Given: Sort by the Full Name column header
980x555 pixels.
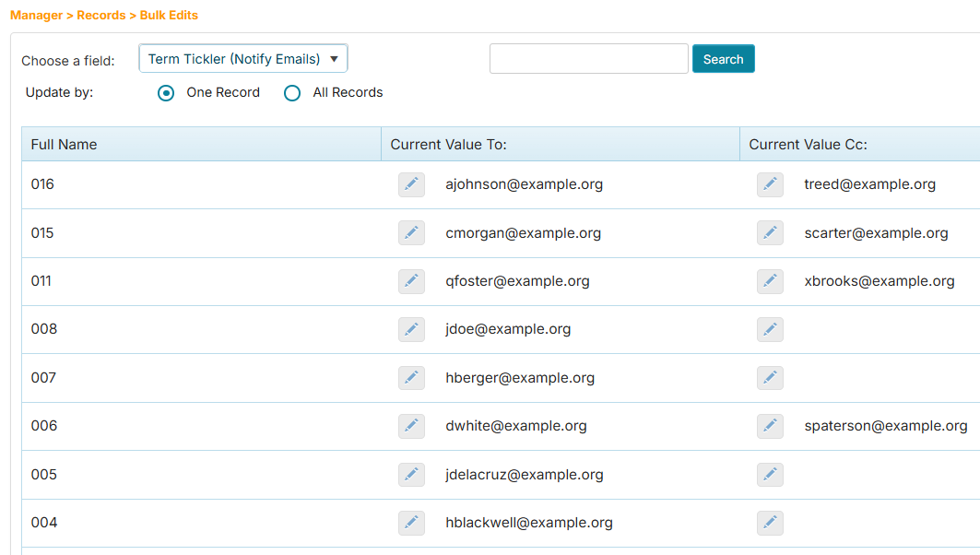Looking at the screenshot, I should pyautogui.click(x=65, y=145).
